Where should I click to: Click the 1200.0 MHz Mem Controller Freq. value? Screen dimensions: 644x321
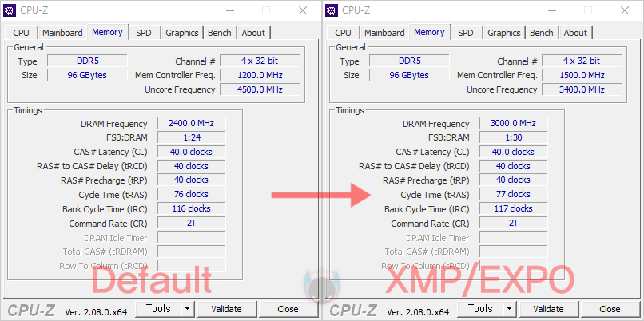click(260, 75)
